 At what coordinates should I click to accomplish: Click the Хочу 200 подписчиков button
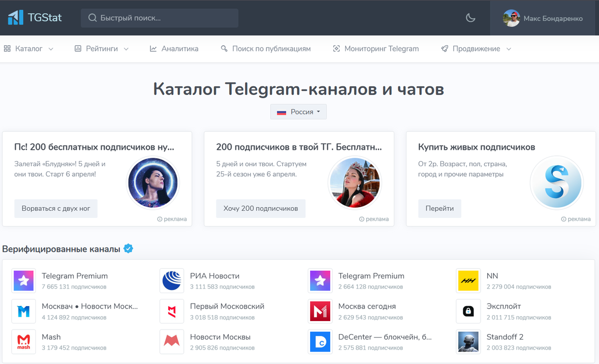coord(261,209)
